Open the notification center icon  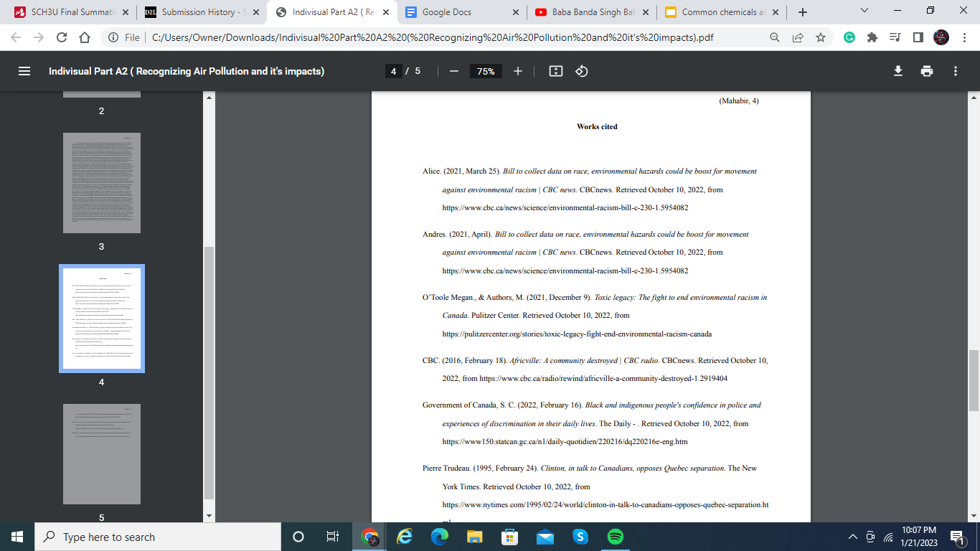[957, 537]
